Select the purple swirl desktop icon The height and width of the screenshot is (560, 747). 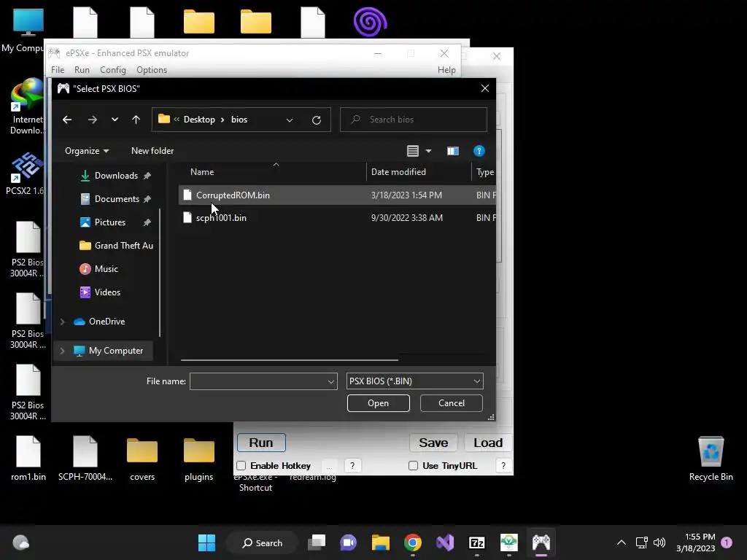(370, 23)
